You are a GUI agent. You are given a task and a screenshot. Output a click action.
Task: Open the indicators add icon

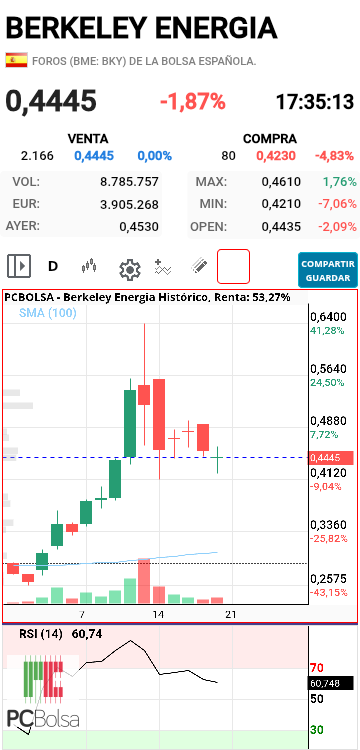pos(163,266)
